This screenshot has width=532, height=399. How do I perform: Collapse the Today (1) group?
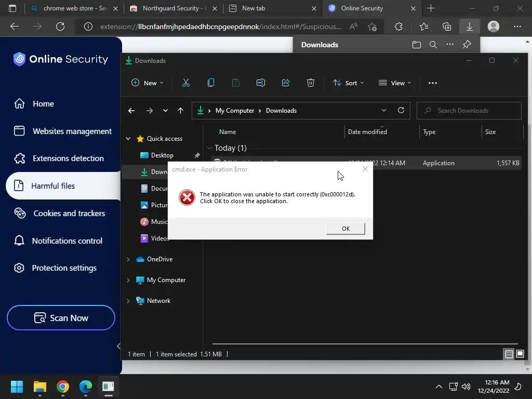[209, 148]
